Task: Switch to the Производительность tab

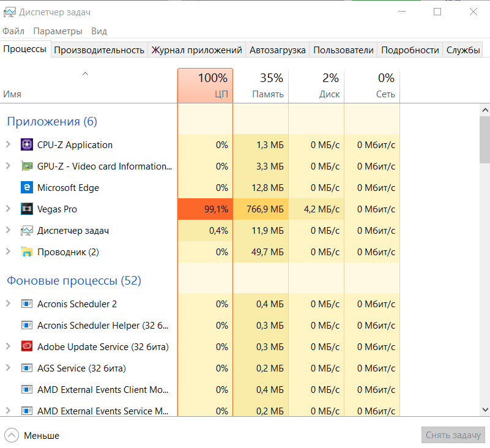Action: [x=99, y=50]
